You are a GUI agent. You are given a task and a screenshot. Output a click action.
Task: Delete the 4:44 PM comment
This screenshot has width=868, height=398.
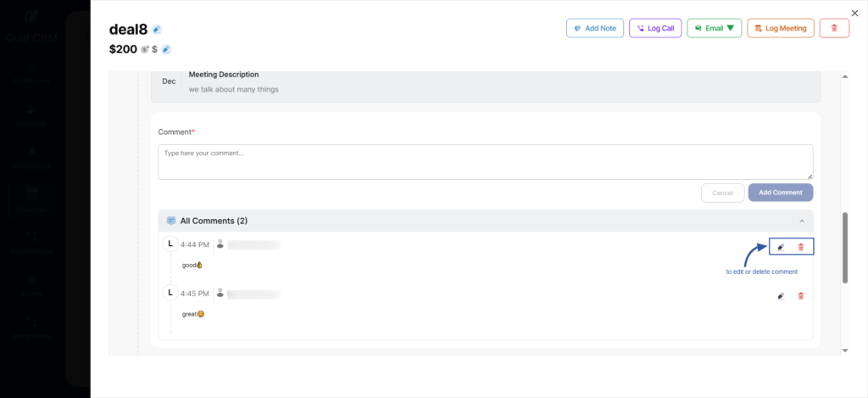801,247
